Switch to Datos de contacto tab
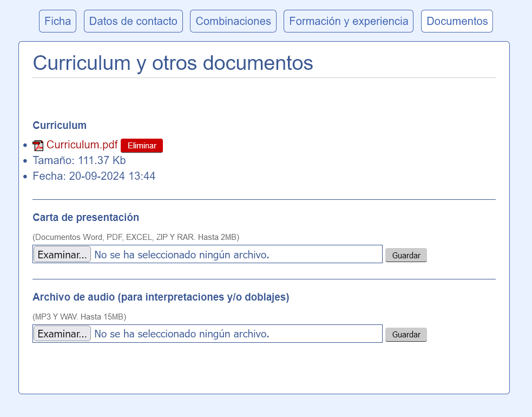532x417 pixels. click(133, 21)
